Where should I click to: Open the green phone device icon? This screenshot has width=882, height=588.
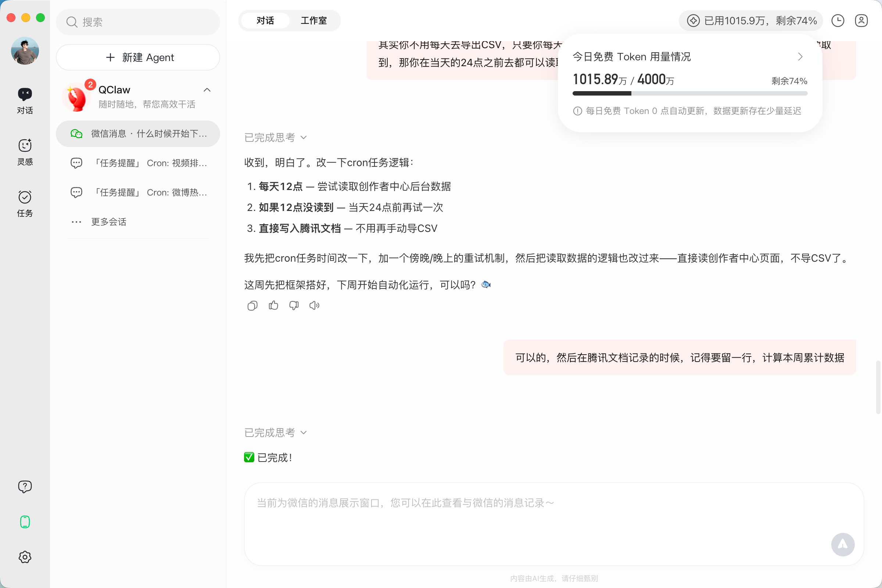click(x=25, y=522)
